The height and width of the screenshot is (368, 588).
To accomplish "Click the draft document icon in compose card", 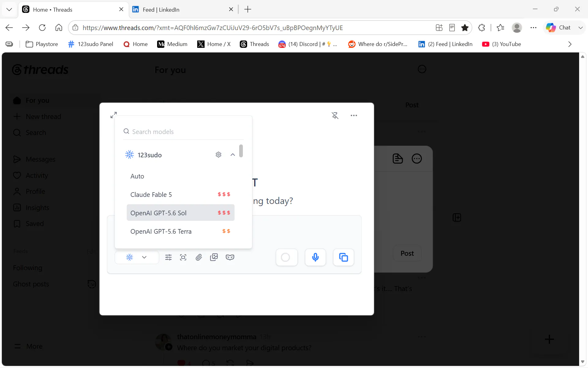I will point(398,159).
